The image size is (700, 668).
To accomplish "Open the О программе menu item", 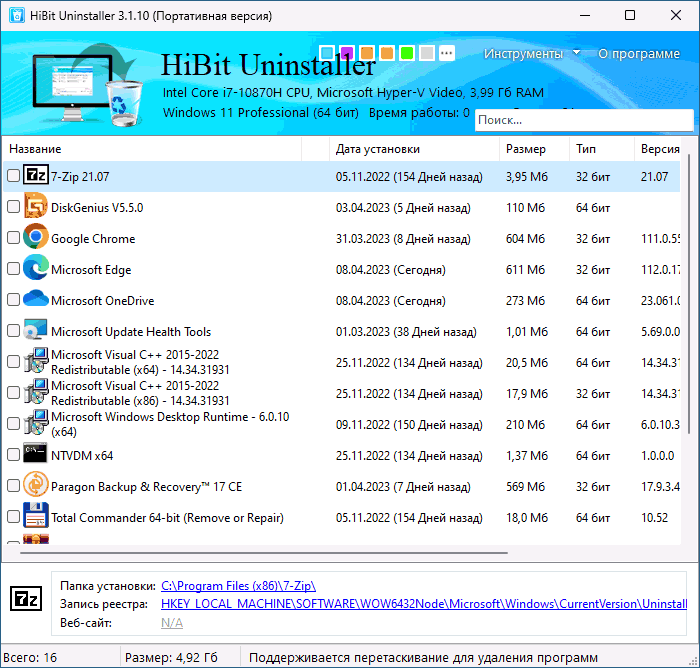I will click(x=639, y=54).
